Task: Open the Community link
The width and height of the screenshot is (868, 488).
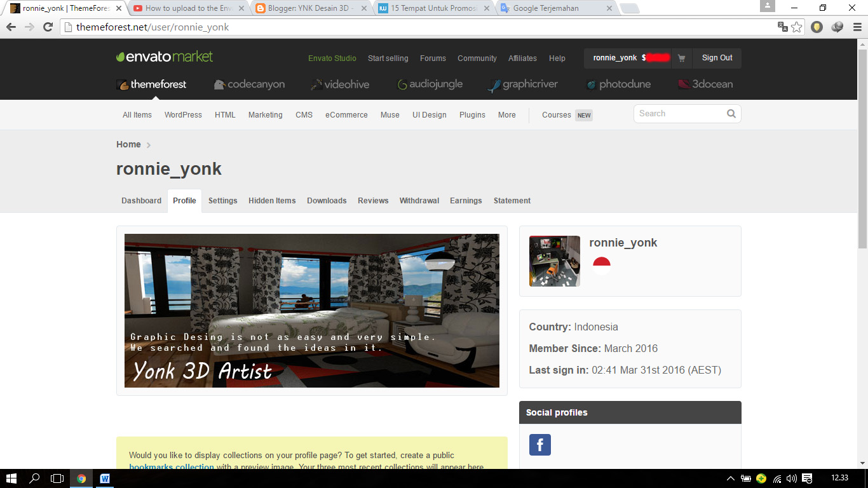Action: click(x=477, y=58)
